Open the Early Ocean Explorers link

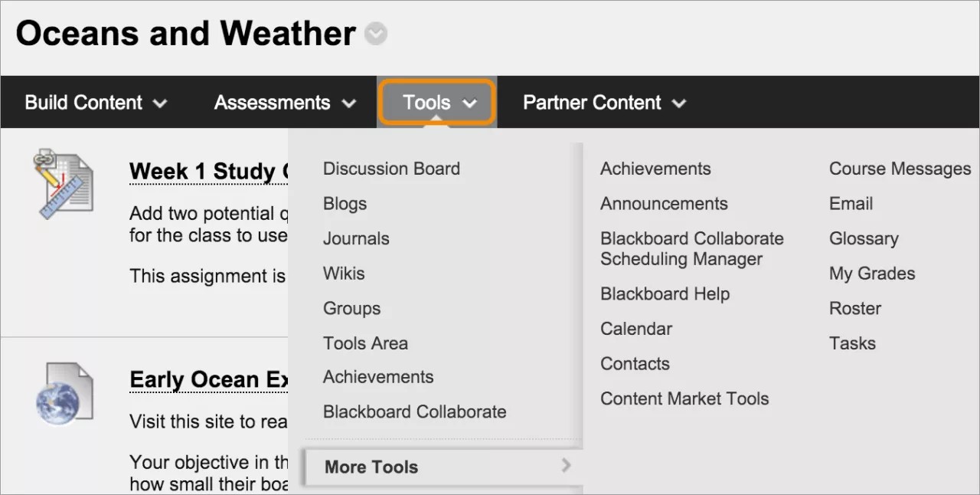pos(208,379)
